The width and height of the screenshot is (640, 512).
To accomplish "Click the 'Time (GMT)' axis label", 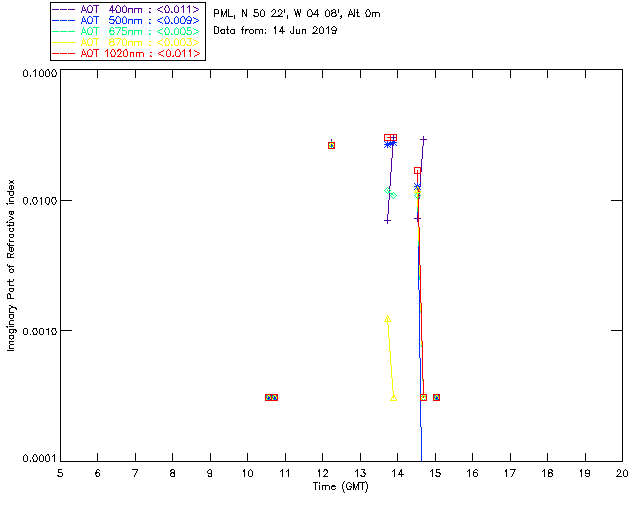I will tap(340, 487).
